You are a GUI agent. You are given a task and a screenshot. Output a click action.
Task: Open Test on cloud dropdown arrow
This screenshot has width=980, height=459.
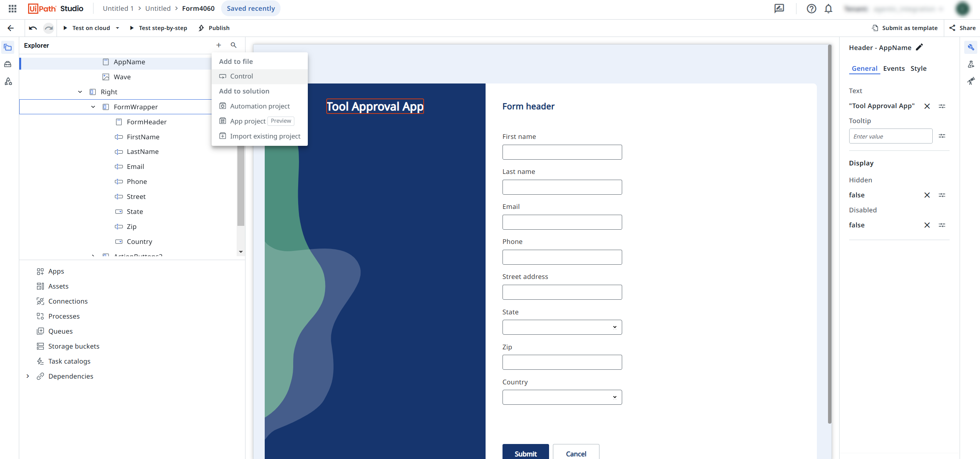pyautogui.click(x=117, y=28)
